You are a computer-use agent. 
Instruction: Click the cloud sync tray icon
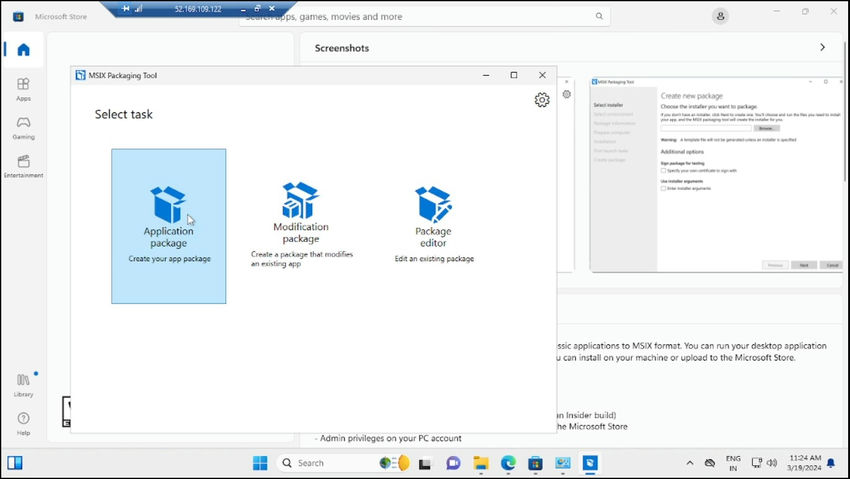(x=710, y=463)
